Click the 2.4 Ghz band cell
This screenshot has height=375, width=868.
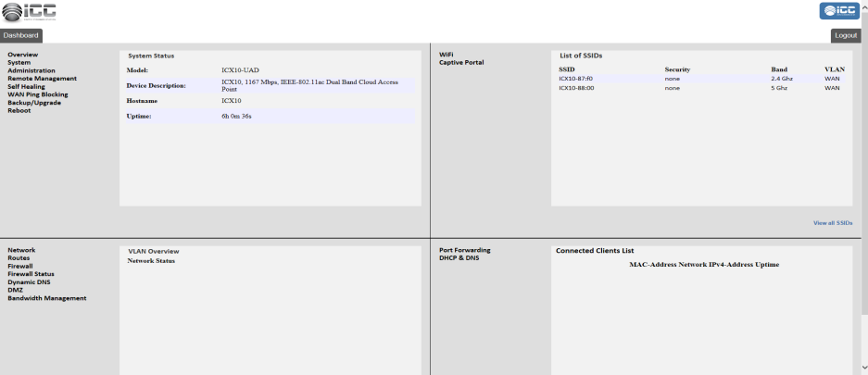782,79
